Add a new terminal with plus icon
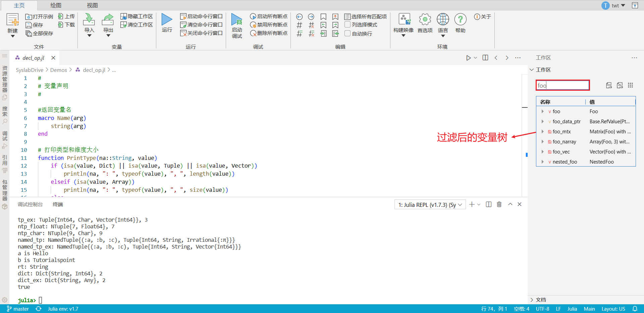The height and width of the screenshot is (313, 644). (472, 204)
